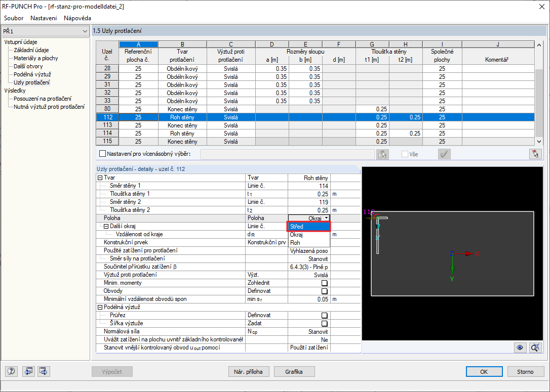This screenshot has height=392, width=550.
Task: Open the Nastavení menu
Action: (x=44, y=18)
